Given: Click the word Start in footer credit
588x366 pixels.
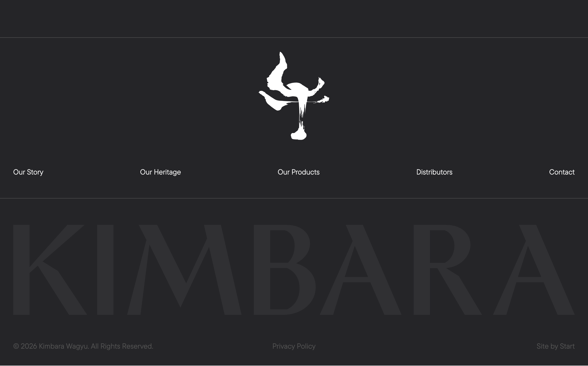Looking at the screenshot, I should (567, 346).
